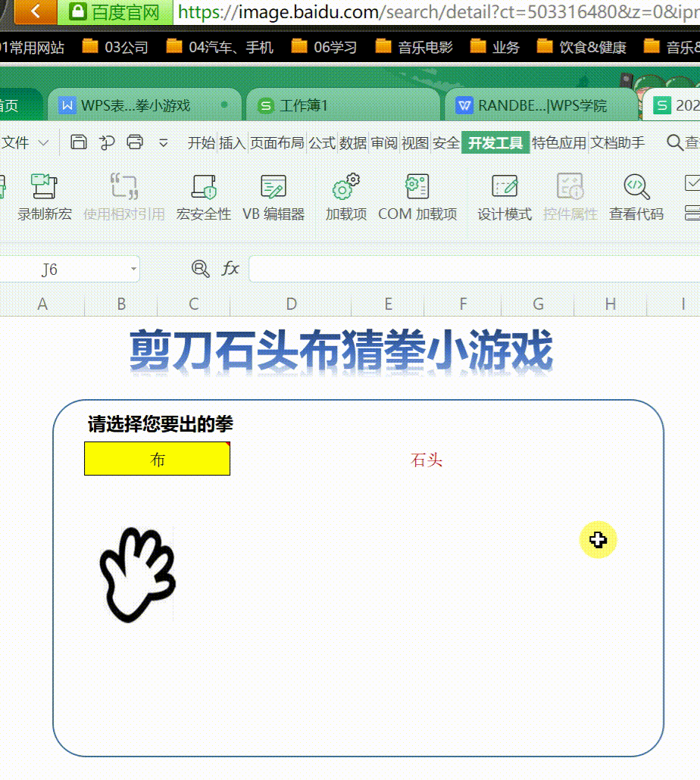The width and height of the screenshot is (700, 780).
Task: Open the 页面布局 ribbon tab
Action: coord(277,143)
